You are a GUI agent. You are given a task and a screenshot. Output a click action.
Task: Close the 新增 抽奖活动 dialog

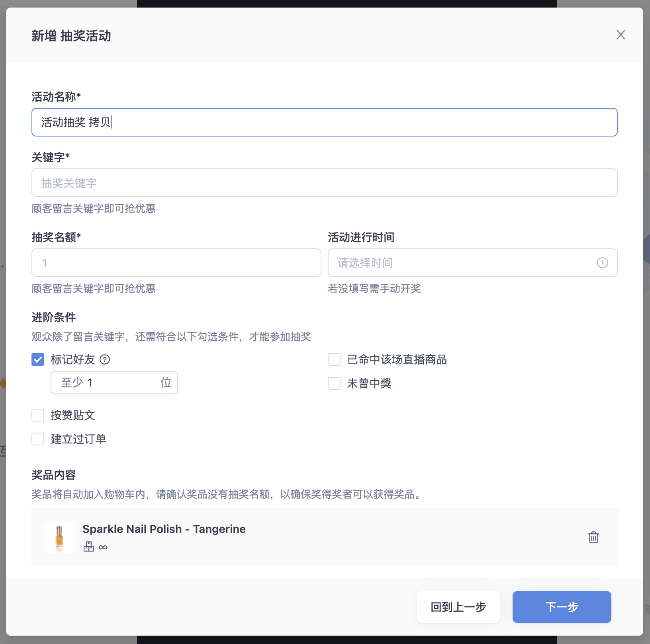click(621, 35)
